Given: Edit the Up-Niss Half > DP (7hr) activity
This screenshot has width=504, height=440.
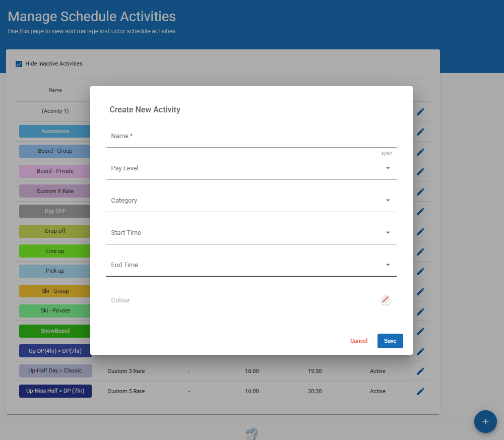Looking at the screenshot, I should pyautogui.click(x=420, y=392).
